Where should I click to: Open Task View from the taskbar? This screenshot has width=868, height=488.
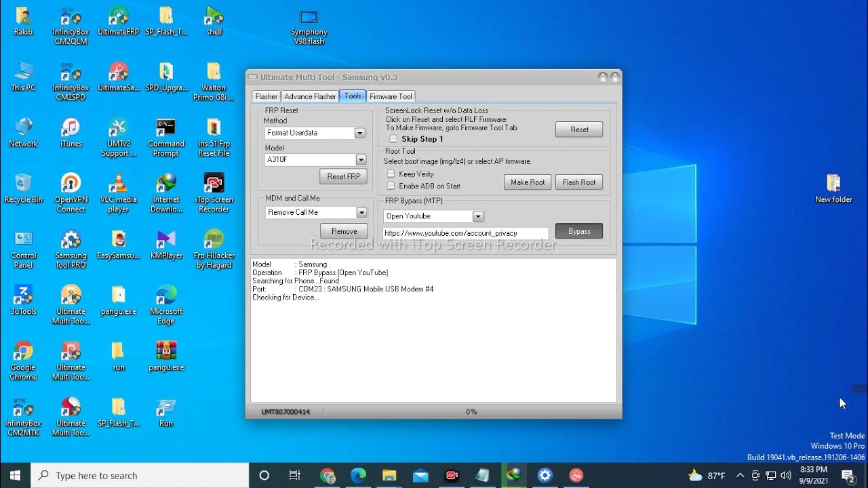tap(294, 476)
